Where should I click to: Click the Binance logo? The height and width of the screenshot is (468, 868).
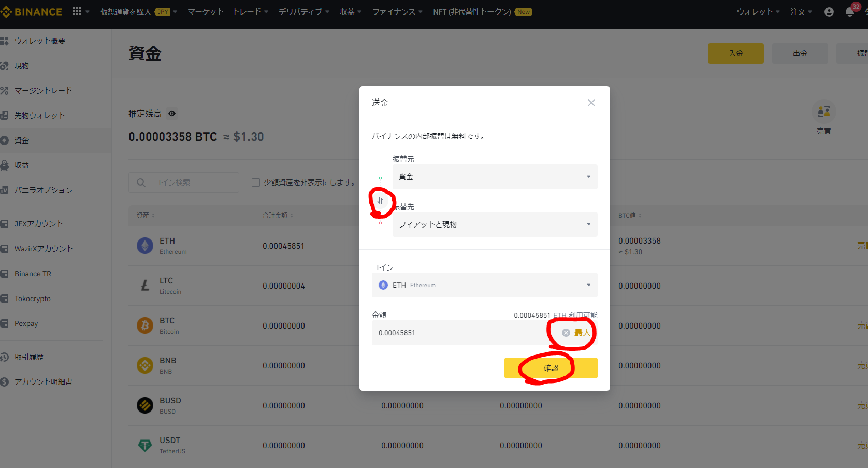click(31, 11)
